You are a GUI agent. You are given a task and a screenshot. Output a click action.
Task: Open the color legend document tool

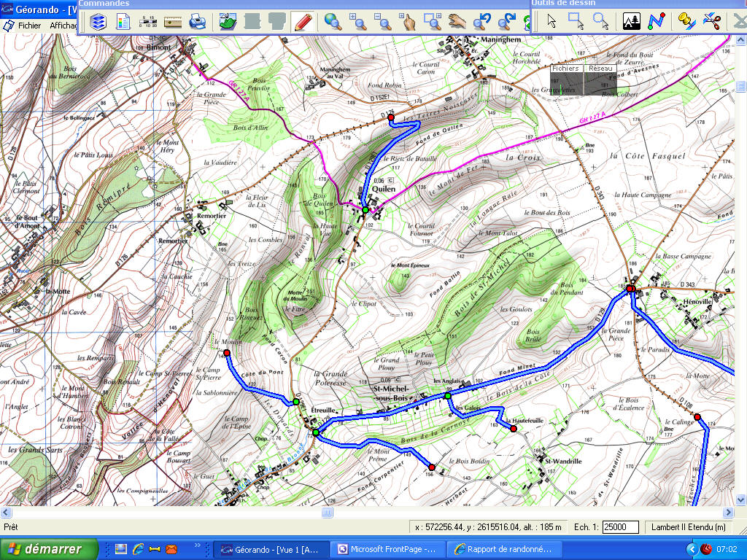pyautogui.click(x=123, y=22)
